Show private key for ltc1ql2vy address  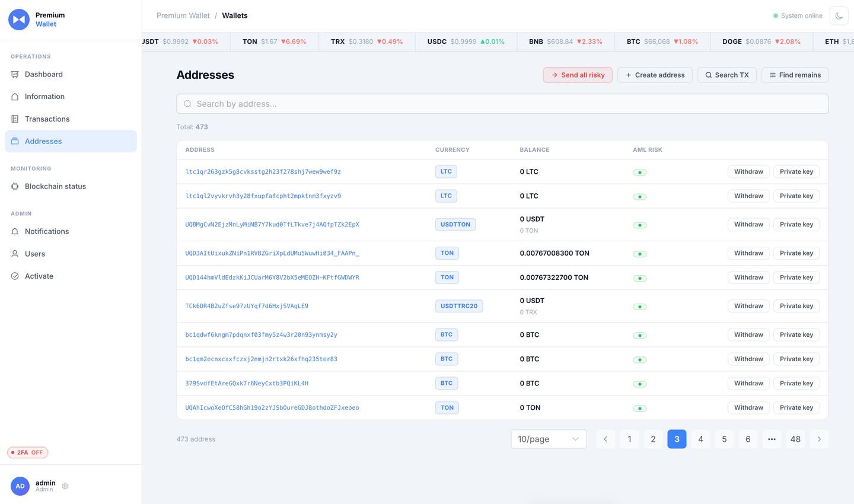coord(796,196)
